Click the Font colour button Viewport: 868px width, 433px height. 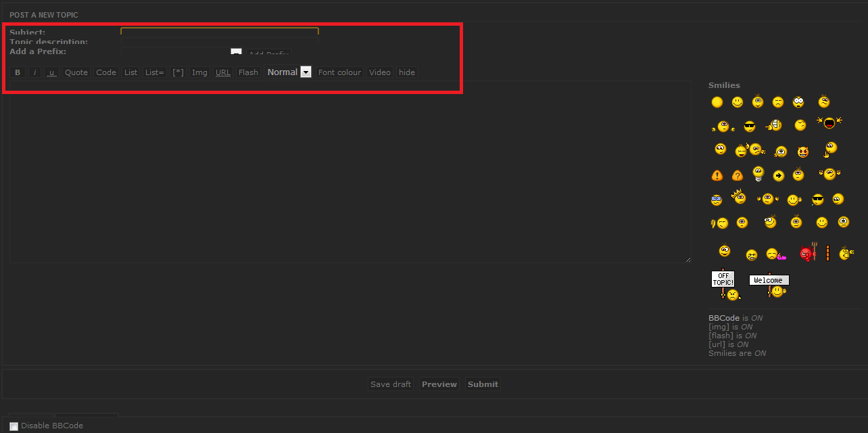click(339, 72)
